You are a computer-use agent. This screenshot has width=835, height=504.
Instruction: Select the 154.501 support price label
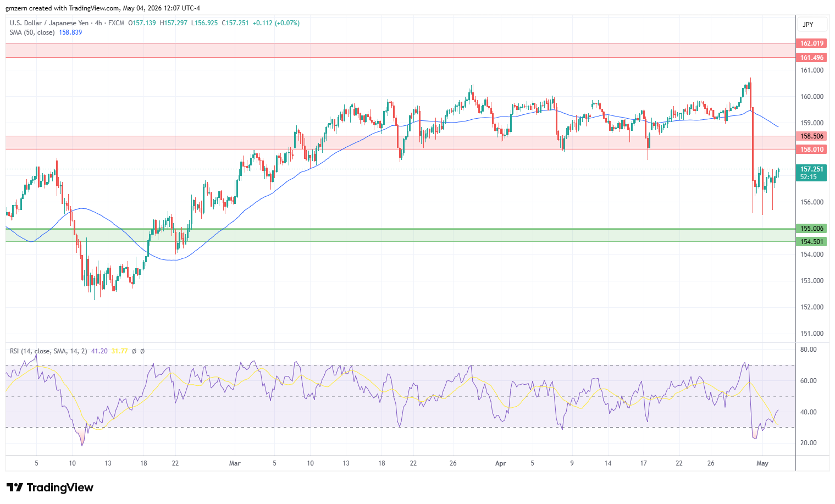pyautogui.click(x=811, y=242)
